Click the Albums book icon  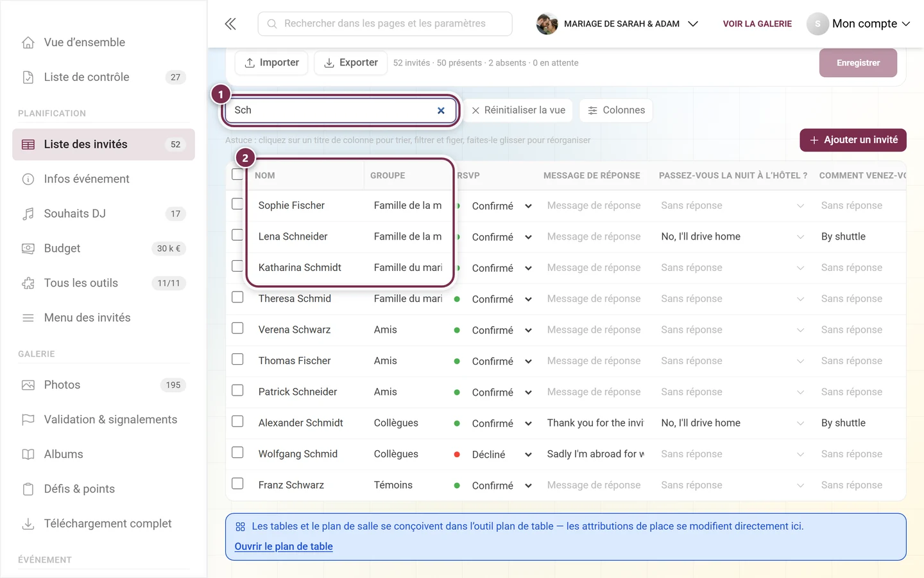[28, 455]
